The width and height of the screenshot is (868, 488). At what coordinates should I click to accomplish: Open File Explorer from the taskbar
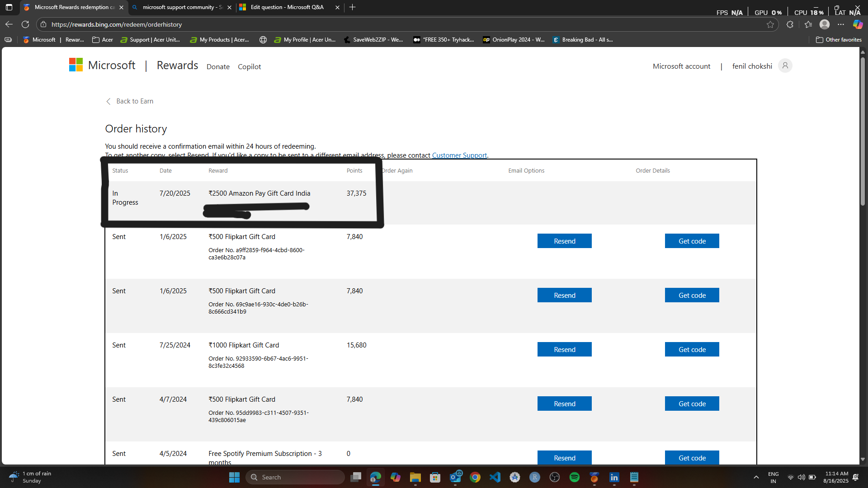415,477
